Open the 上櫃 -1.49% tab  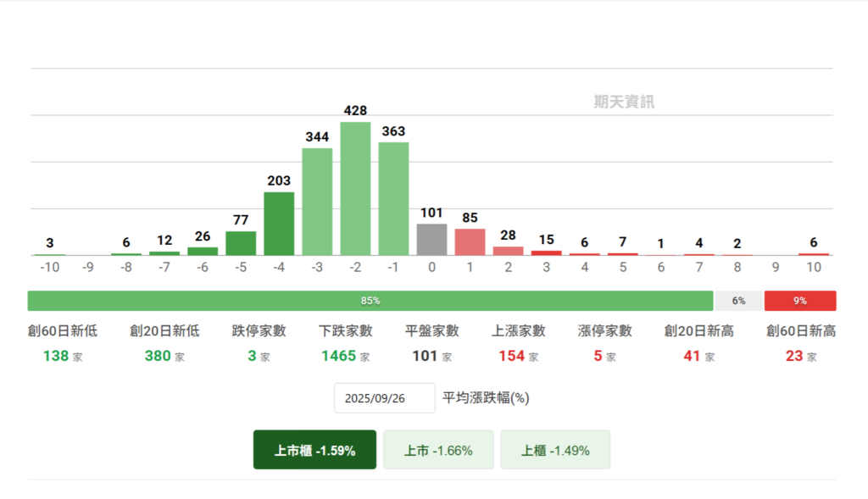click(554, 450)
